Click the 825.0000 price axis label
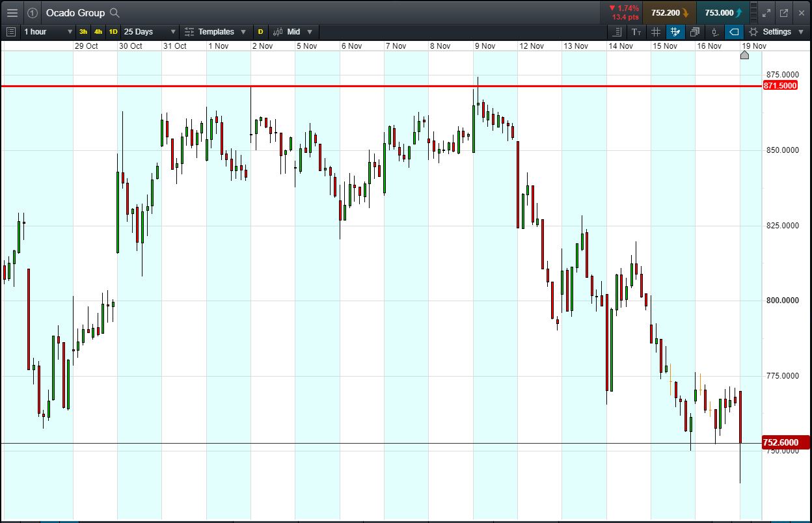This screenshot has width=812, height=523. (x=782, y=226)
